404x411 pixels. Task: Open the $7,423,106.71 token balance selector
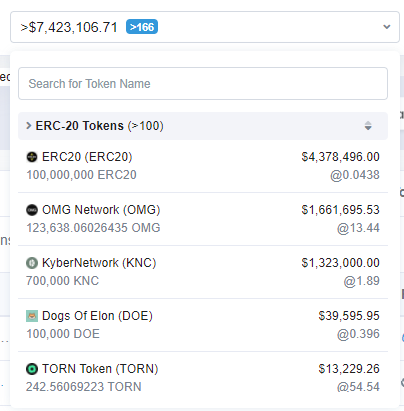(205, 27)
